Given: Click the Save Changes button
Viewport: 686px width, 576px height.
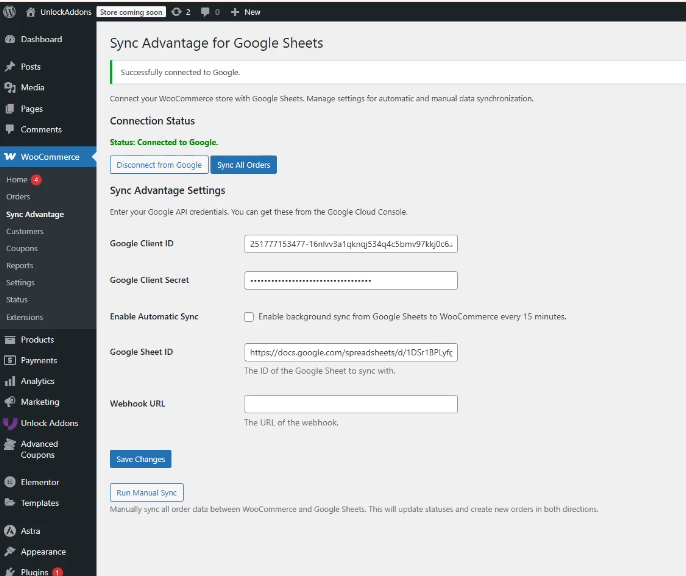Looking at the screenshot, I should [140, 459].
